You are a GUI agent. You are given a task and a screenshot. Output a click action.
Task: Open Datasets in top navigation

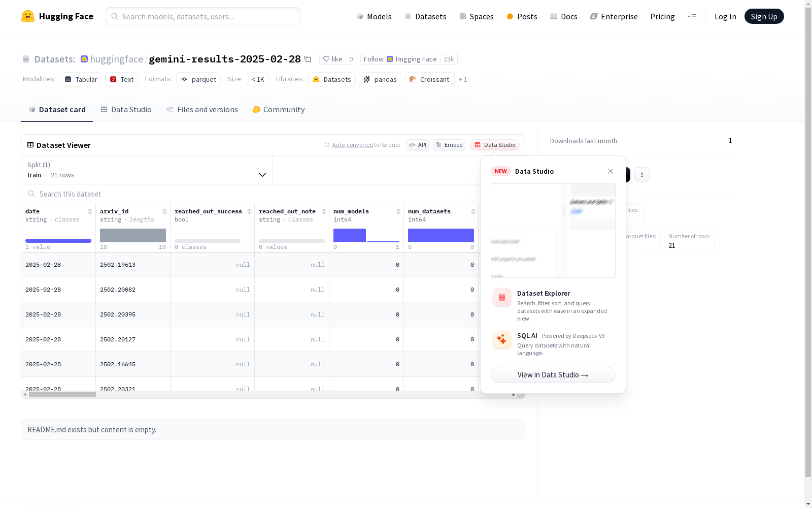pyautogui.click(x=425, y=16)
